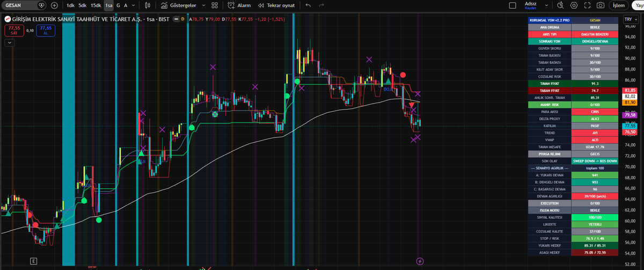Click the DELTA PROXY ALICI green cell
644x270 pixels.
click(x=595, y=119)
